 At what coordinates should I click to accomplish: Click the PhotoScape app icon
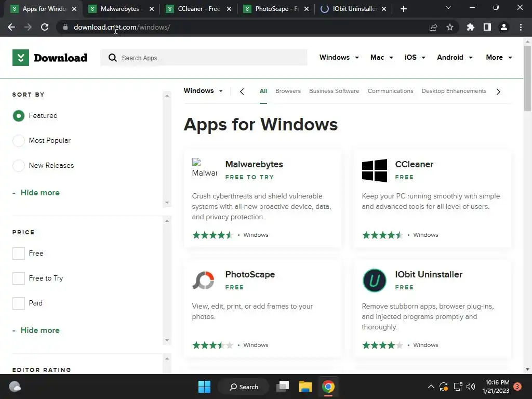click(204, 280)
